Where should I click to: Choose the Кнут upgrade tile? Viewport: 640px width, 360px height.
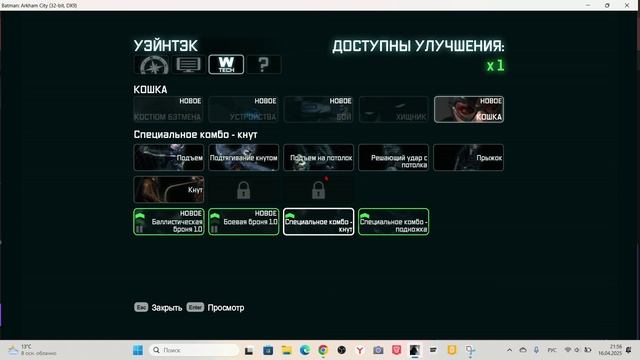[169, 190]
